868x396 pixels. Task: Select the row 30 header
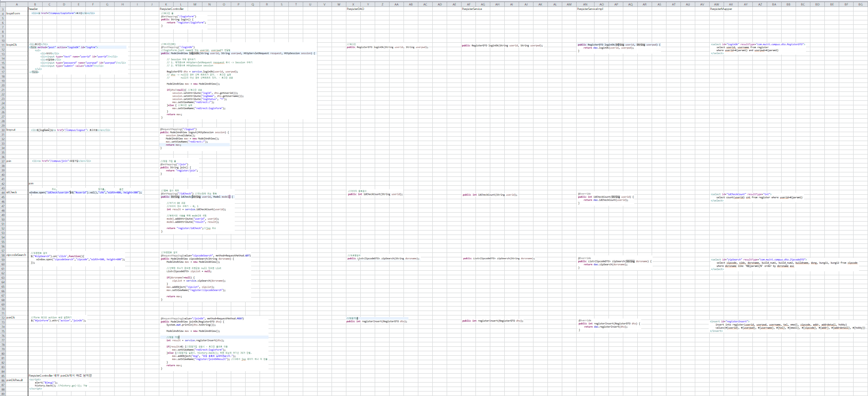coord(3,130)
